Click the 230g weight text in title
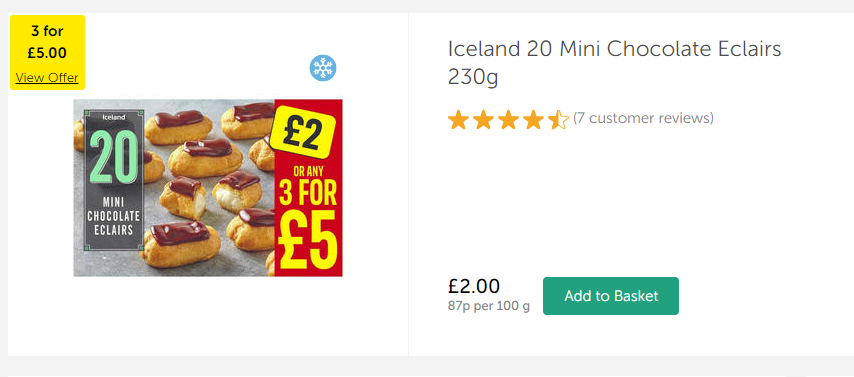The image size is (854, 377). click(x=473, y=77)
